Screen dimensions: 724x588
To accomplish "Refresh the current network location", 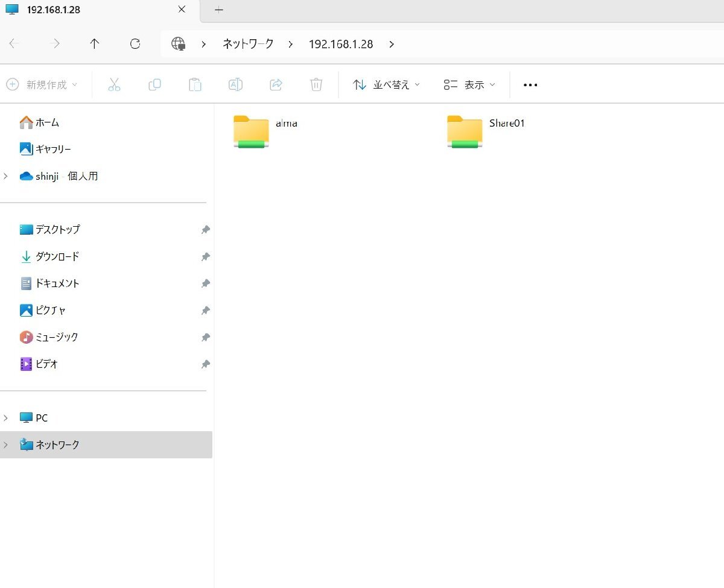I will tap(135, 43).
